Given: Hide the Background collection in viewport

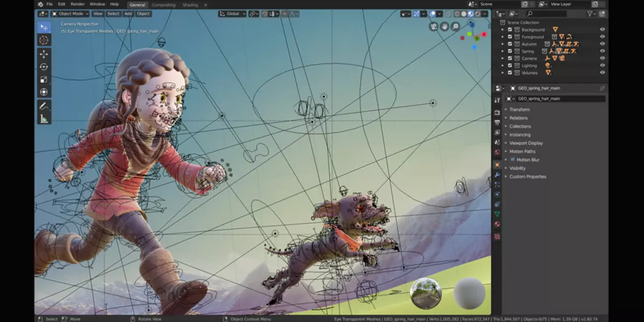Looking at the screenshot, I should coord(602,30).
